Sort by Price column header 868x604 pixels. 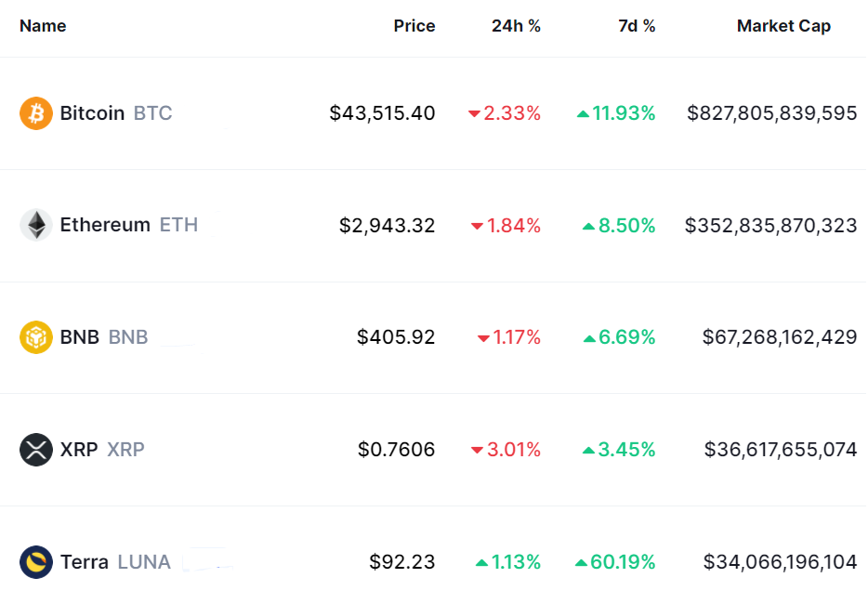[414, 26]
